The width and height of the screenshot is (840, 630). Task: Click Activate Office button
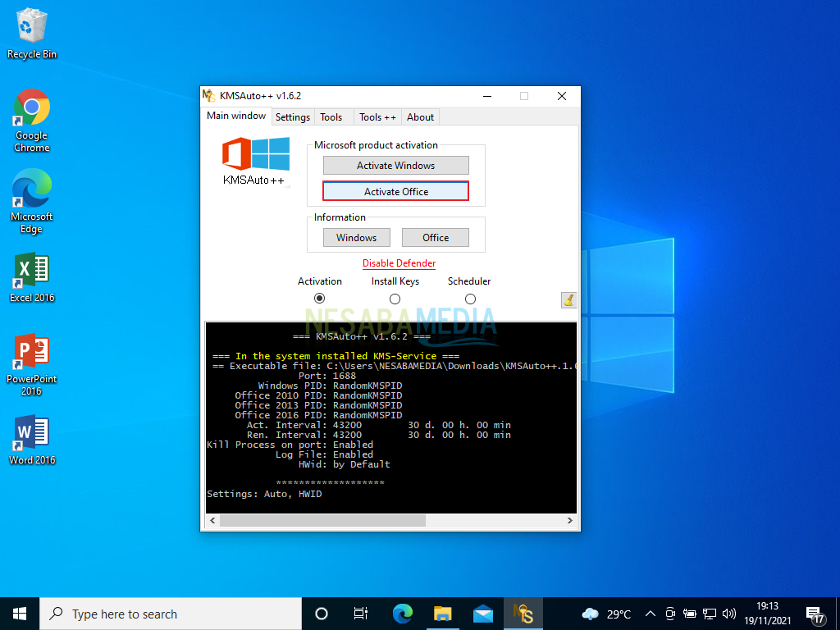point(396,191)
